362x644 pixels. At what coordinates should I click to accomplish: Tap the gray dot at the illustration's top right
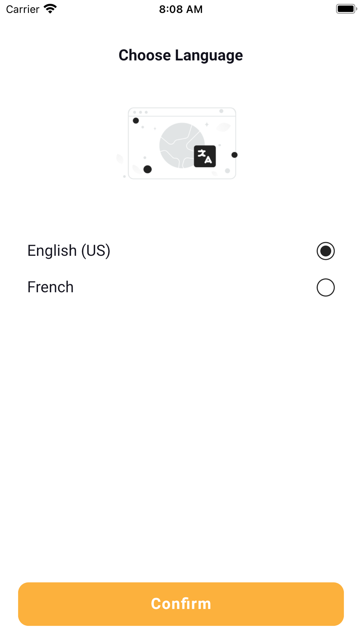[221, 111]
